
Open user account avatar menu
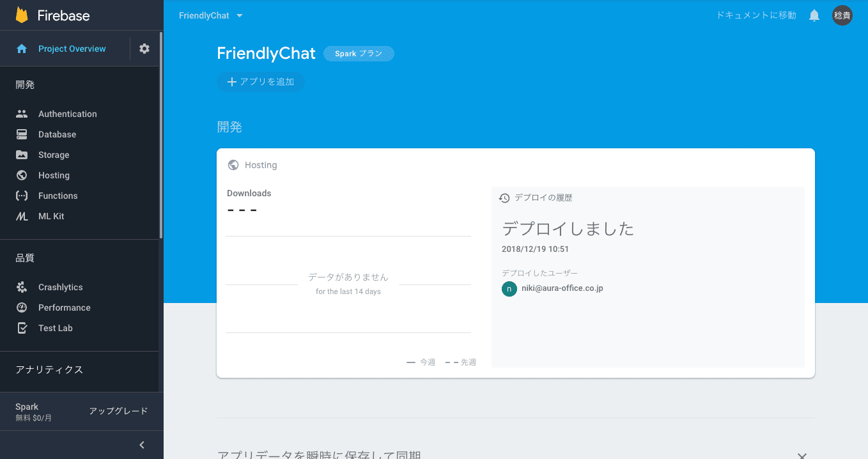(x=842, y=15)
